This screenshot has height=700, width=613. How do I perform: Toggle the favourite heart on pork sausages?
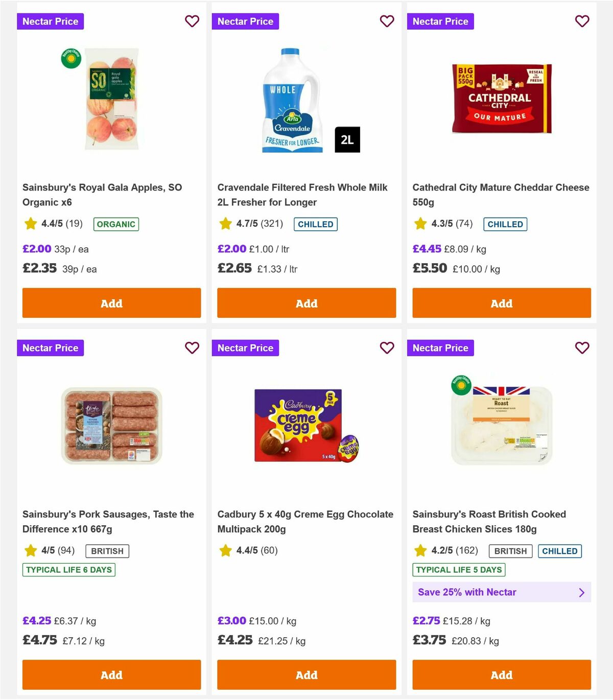point(192,348)
